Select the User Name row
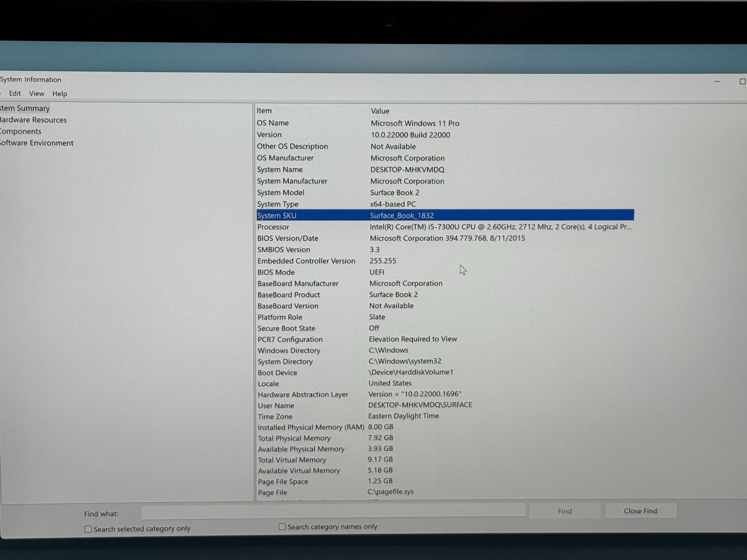This screenshot has width=747, height=560. [x=445, y=406]
